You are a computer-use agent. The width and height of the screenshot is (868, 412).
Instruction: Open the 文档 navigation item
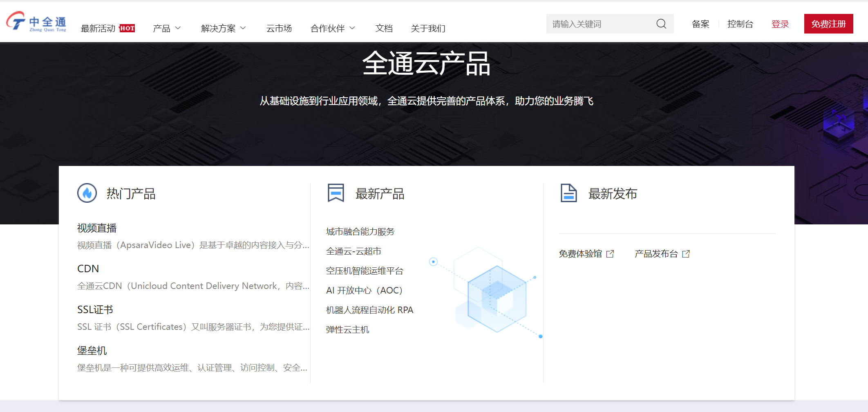pyautogui.click(x=384, y=28)
